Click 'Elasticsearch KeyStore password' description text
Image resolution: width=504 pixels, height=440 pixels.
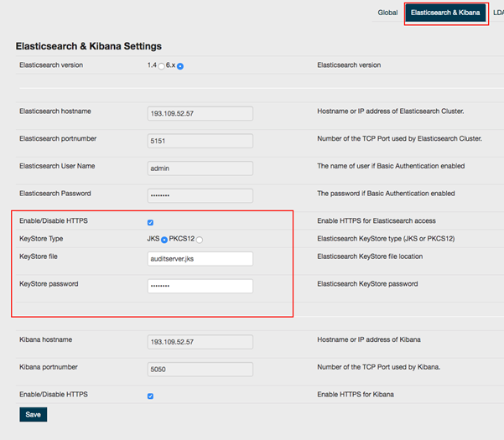pyautogui.click(x=367, y=284)
